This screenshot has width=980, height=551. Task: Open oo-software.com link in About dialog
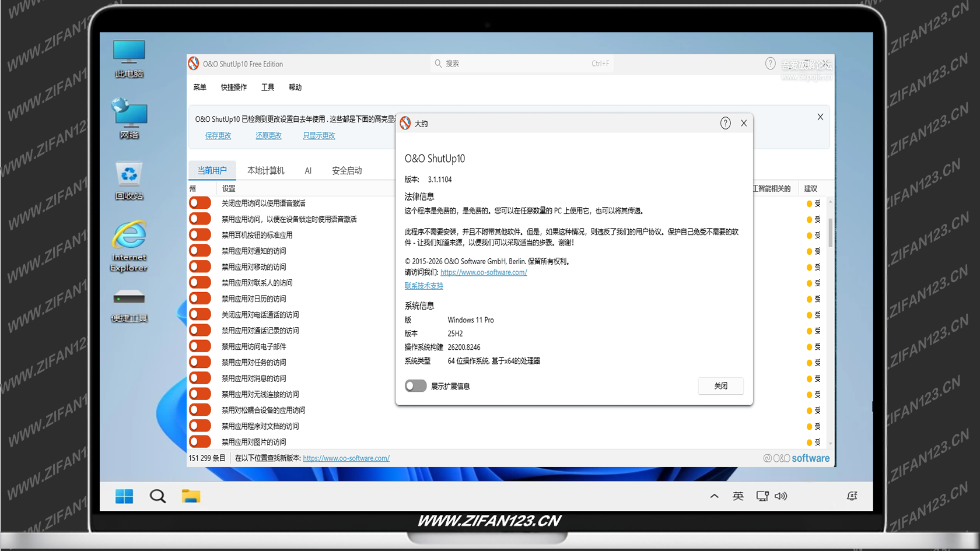coord(484,272)
